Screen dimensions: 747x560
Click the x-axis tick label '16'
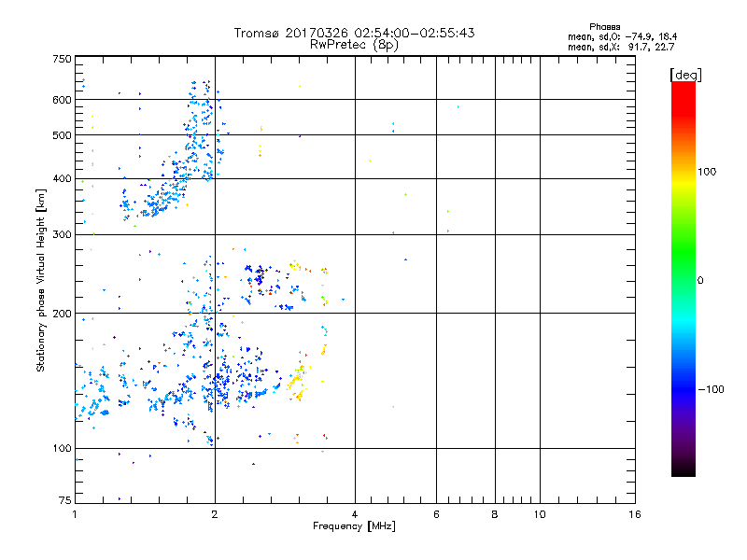point(635,514)
